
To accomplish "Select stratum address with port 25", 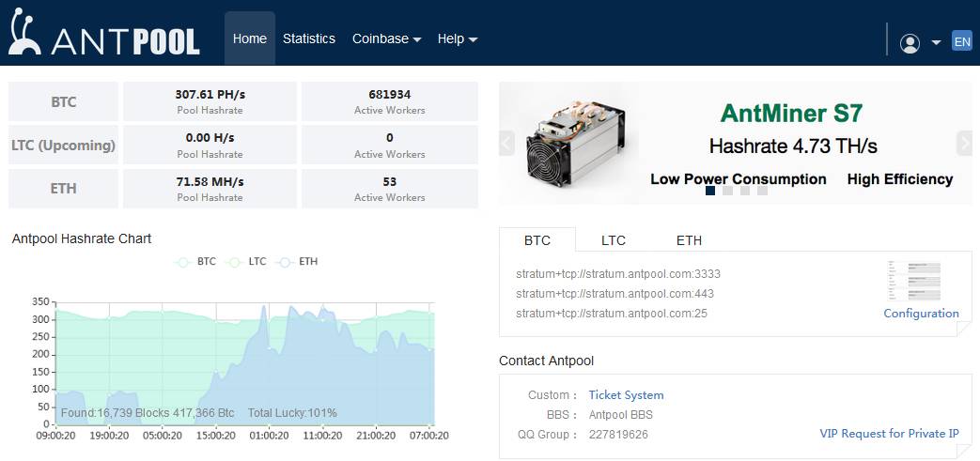I will [612, 313].
